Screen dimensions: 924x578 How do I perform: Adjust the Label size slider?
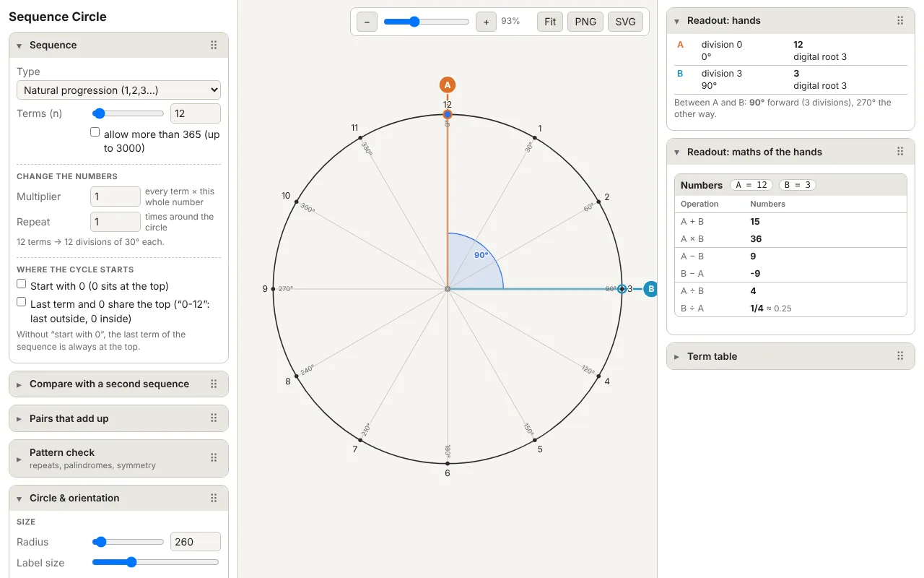(156, 562)
